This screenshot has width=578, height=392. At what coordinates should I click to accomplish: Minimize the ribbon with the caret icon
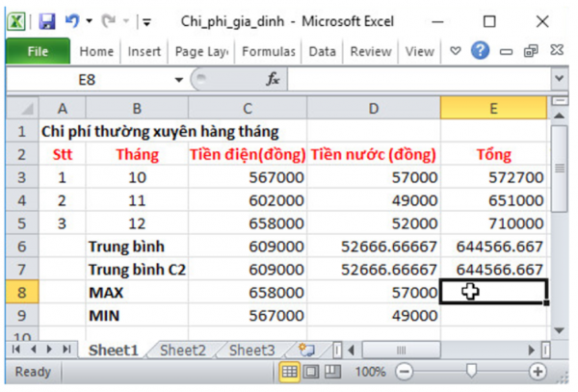(x=456, y=51)
